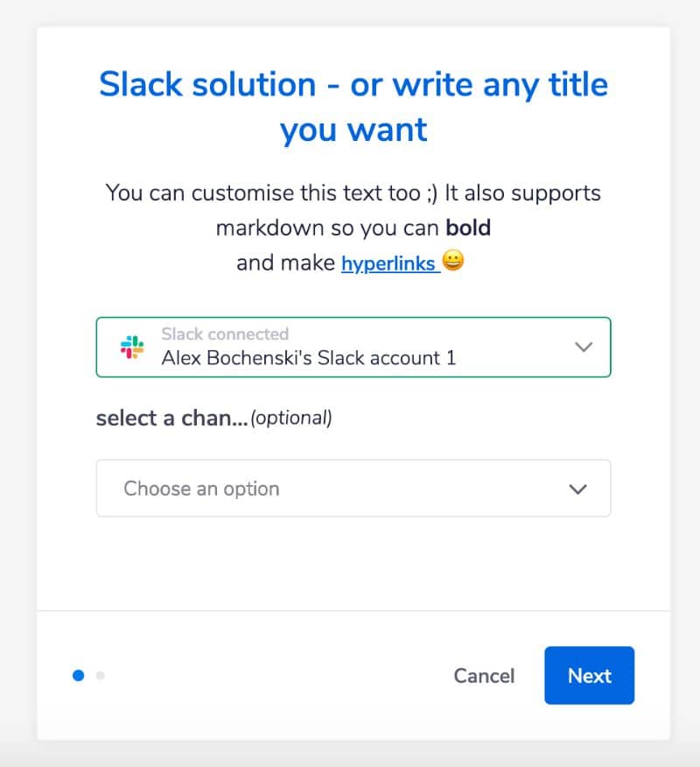
Task: Click the select a chan... label
Action: click(x=171, y=419)
